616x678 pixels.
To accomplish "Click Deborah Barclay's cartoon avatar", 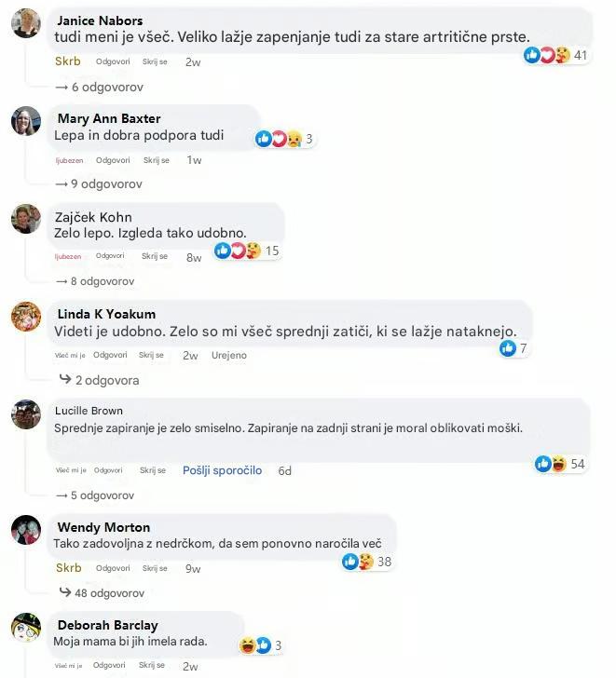I will tap(25, 629).
